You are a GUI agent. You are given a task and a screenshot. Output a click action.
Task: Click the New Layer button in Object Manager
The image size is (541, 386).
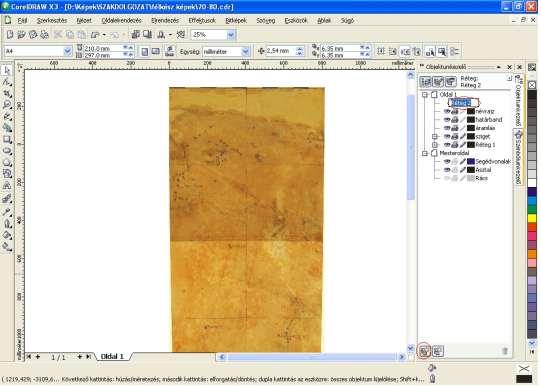(424, 351)
